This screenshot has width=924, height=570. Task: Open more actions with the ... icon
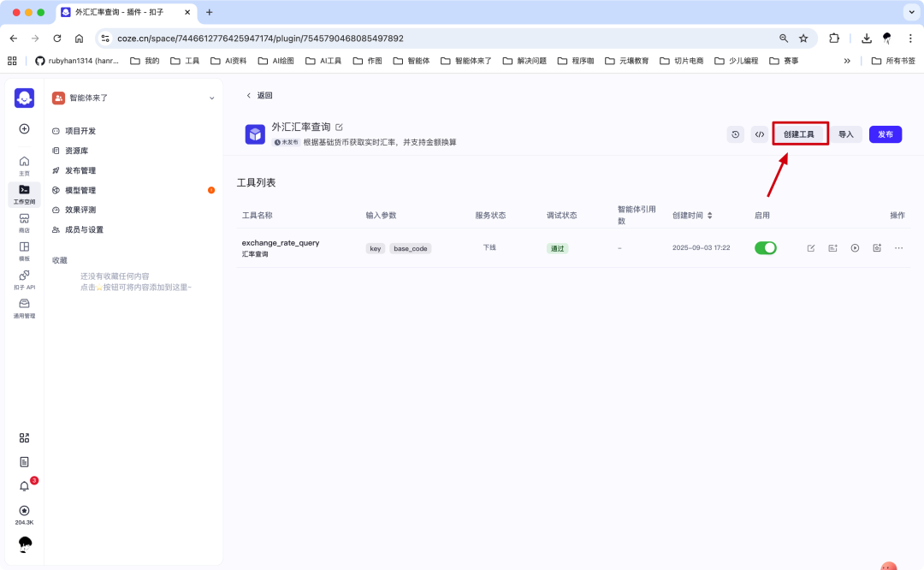tap(899, 248)
